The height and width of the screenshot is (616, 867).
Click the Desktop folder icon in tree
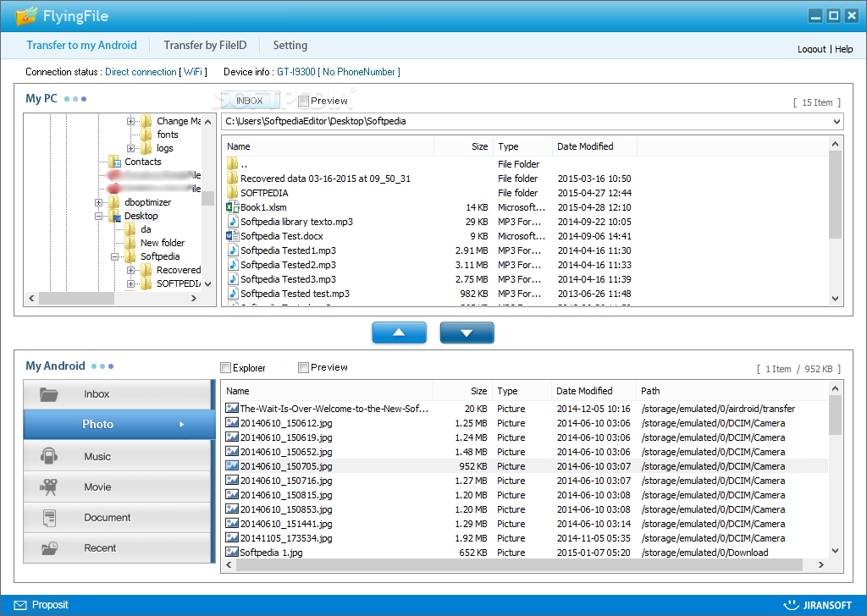(x=115, y=216)
